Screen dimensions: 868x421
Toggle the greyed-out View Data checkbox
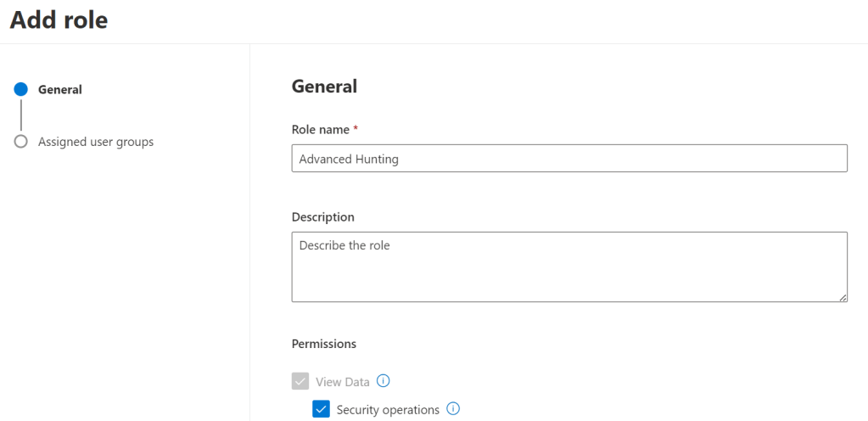pyautogui.click(x=300, y=381)
